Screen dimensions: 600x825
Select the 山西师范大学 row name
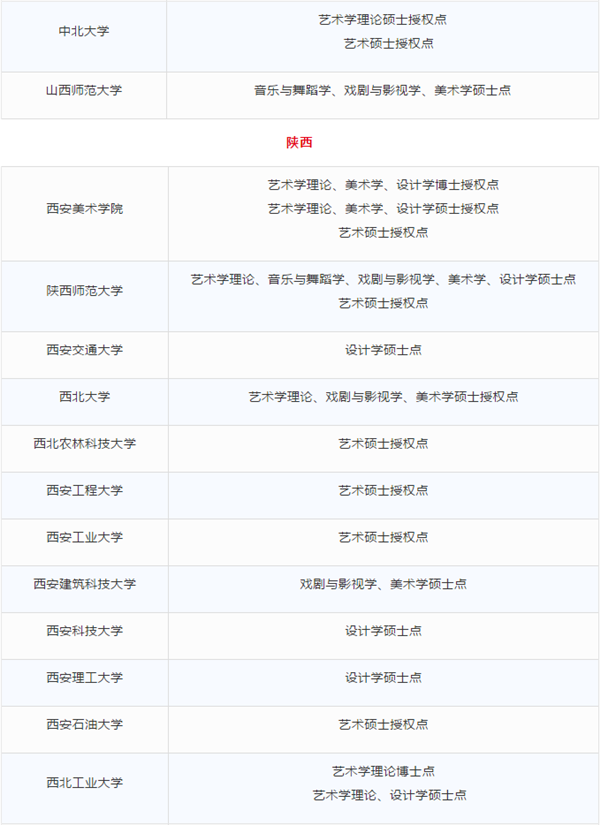coord(84,90)
